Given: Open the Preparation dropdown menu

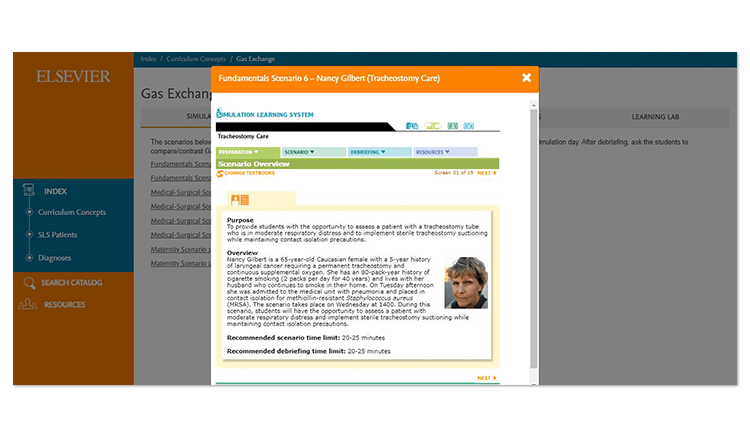Looking at the screenshot, I should coord(247,152).
